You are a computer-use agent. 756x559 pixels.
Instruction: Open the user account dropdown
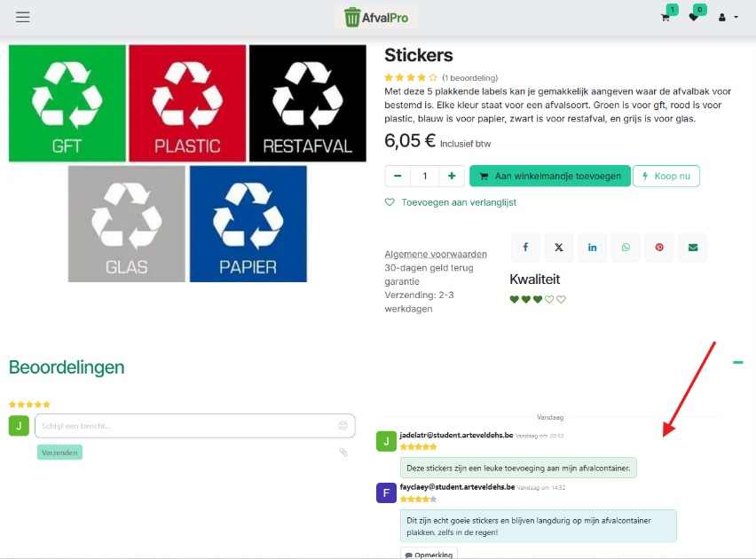tap(728, 18)
